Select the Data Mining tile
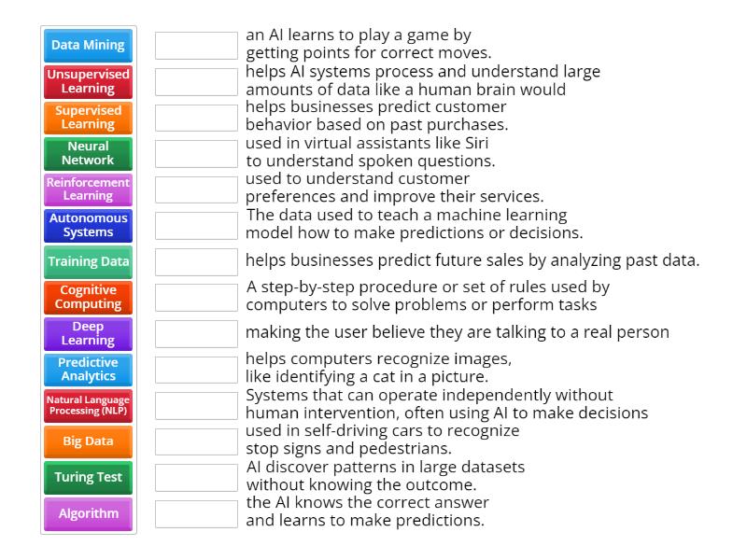This screenshot has width=747, height=560. 88,45
